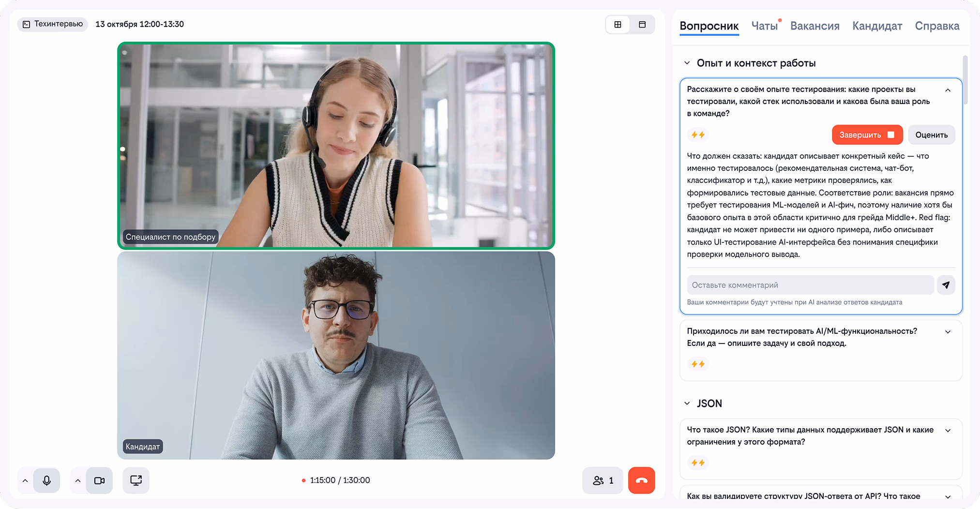980x509 pixels.
Task: Select the "Кандидат" video tile
Action: tap(336, 356)
